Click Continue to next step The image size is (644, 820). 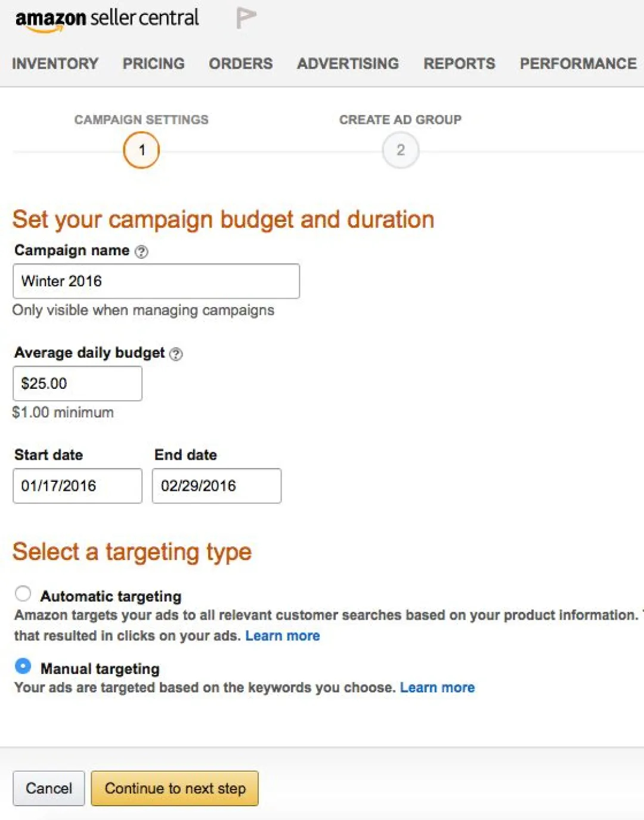175,788
